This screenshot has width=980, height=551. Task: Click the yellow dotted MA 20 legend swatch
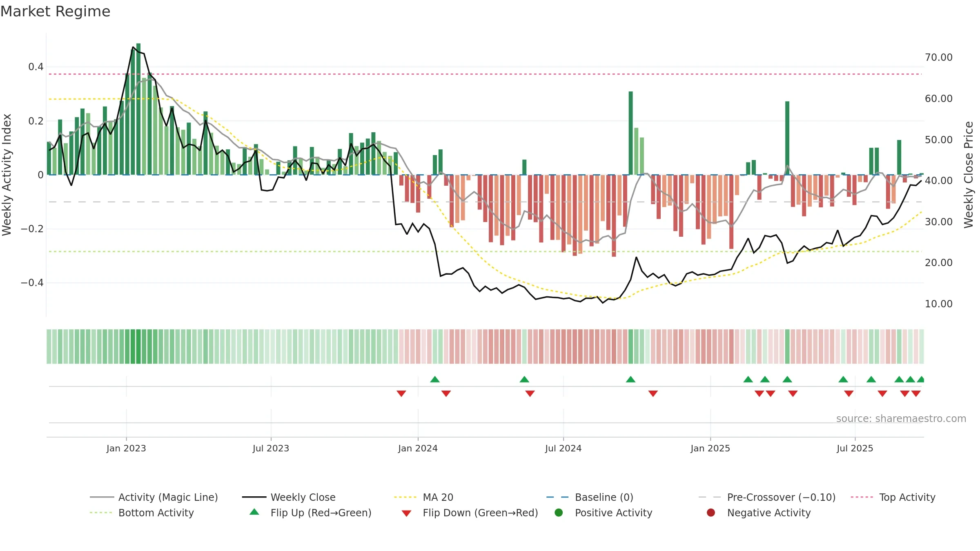[405, 497]
